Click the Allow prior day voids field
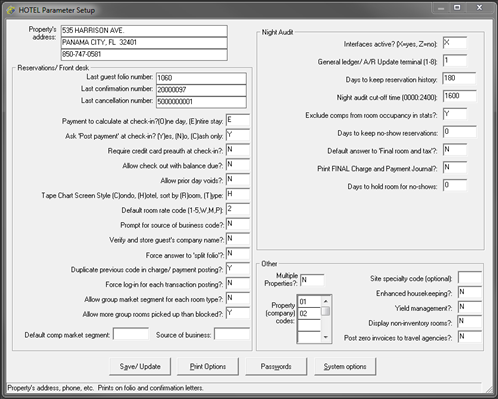498x399 pixels. tap(238, 179)
